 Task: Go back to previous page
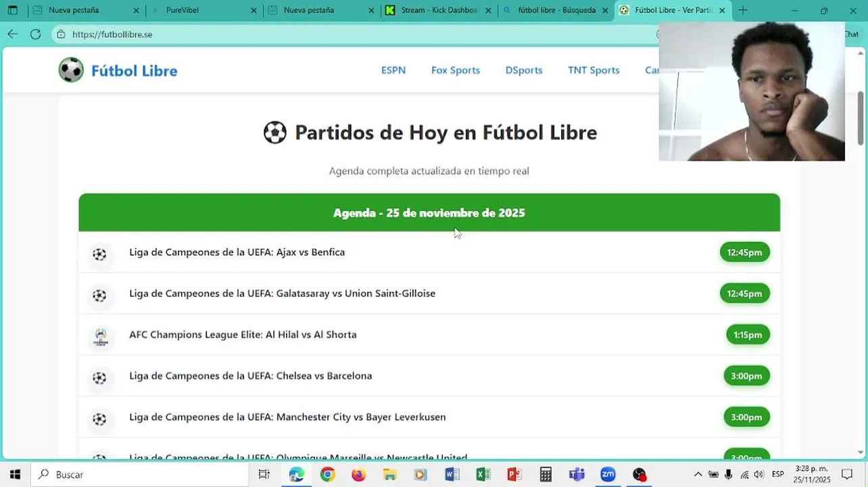tap(13, 34)
